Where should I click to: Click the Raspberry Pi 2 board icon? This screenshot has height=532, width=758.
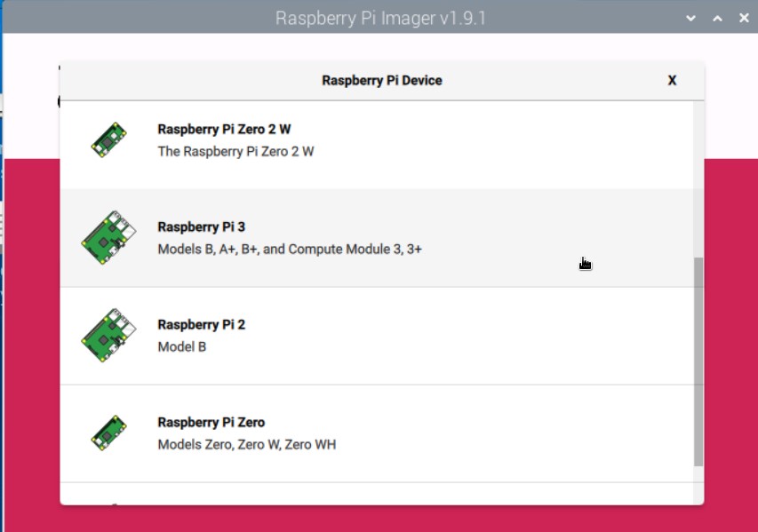(108, 335)
